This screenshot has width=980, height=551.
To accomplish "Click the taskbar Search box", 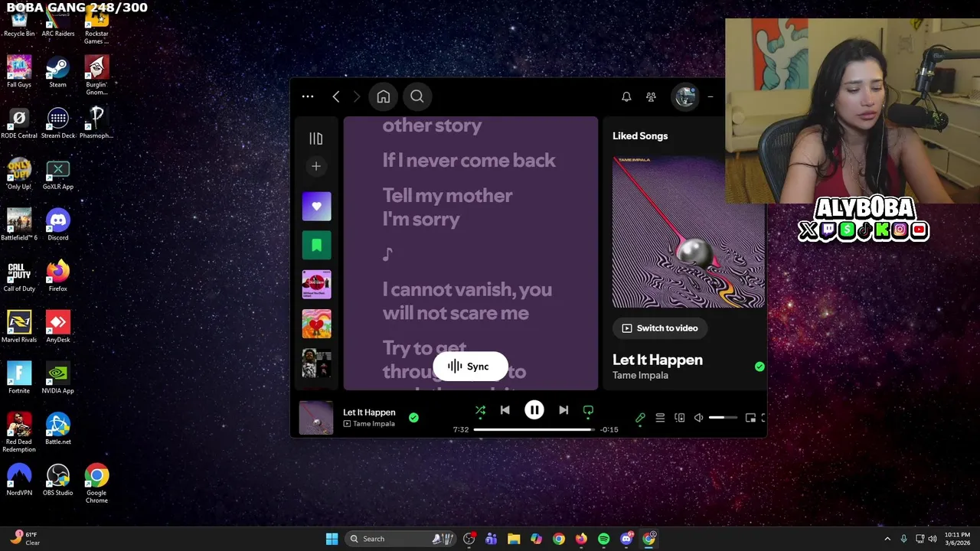I will (x=402, y=539).
